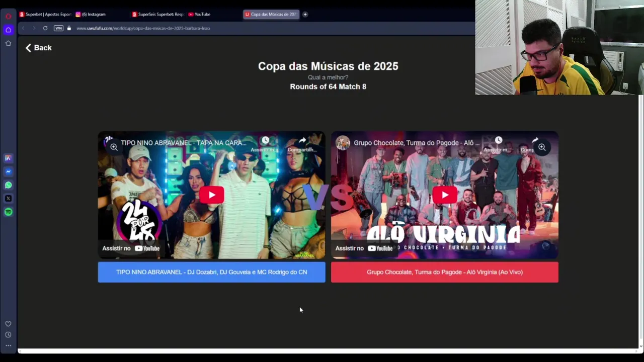The height and width of the screenshot is (362, 644).
Task: Open Assistir no YouTube on right video
Action: [x=364, y=248]
